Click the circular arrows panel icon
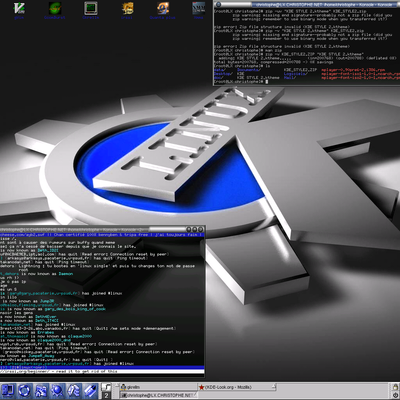The width and height of the screenshot is (400, 400). (25, 391)
